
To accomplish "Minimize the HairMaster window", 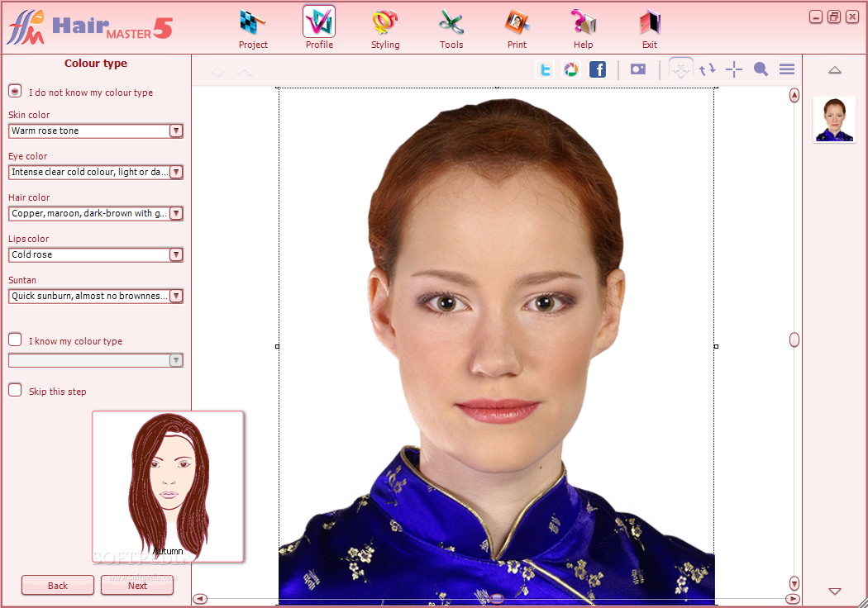I will coord(815,17).
